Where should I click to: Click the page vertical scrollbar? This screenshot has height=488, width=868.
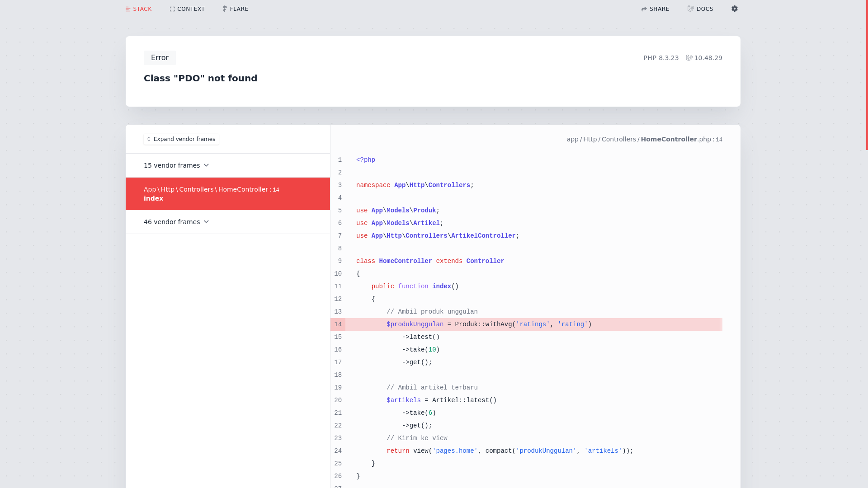[867, 75]
